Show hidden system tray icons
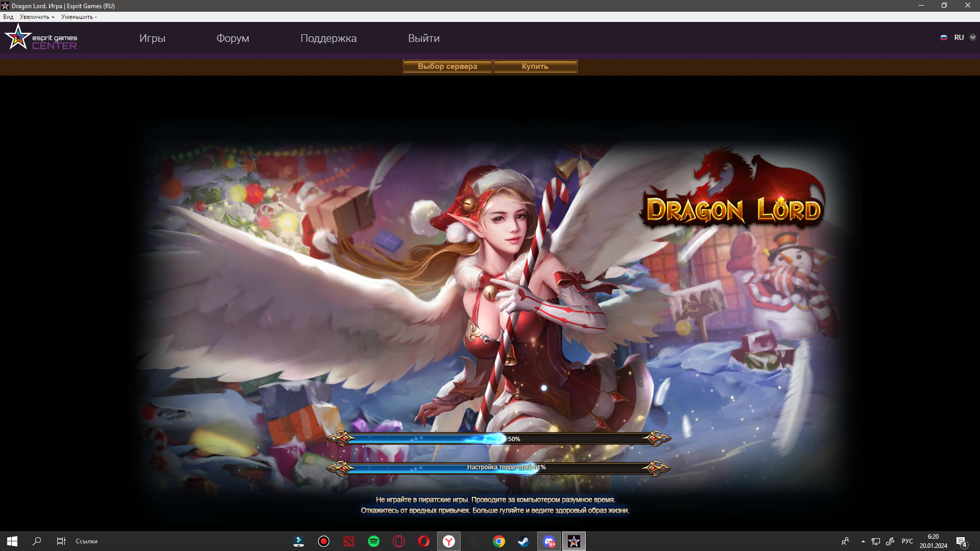This screenshot has width=980, height=551. tap(863, 541)
